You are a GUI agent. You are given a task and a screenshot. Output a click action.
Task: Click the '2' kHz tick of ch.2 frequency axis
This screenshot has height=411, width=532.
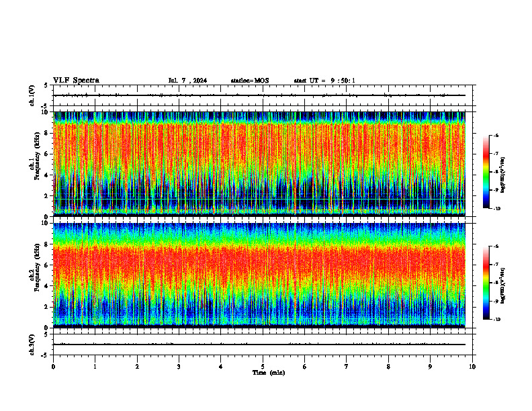46,307
